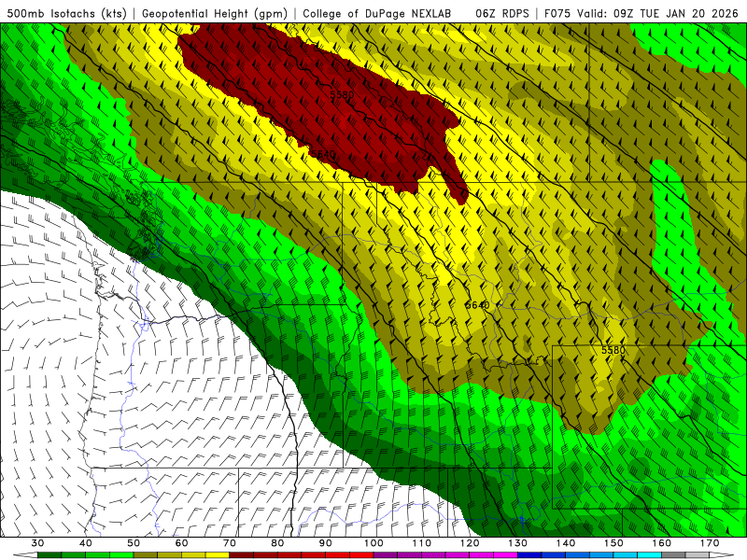This screenshot has width=747, height=560.
Task: Click the 100 value on the color scale
Action: (x=374, y=543)
